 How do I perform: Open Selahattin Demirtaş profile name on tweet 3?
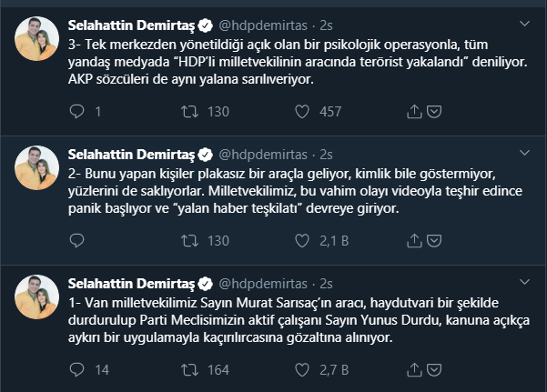point(134,22)
